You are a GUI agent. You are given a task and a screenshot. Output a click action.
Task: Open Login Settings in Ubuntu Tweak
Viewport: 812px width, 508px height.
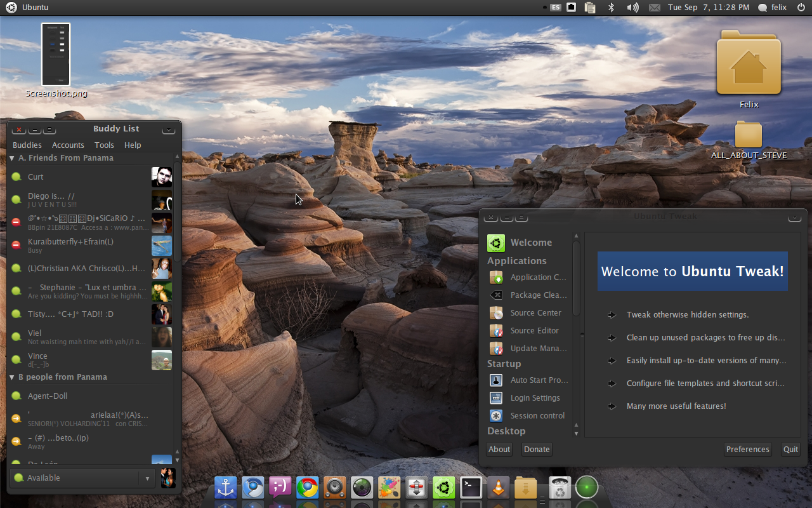528,398
